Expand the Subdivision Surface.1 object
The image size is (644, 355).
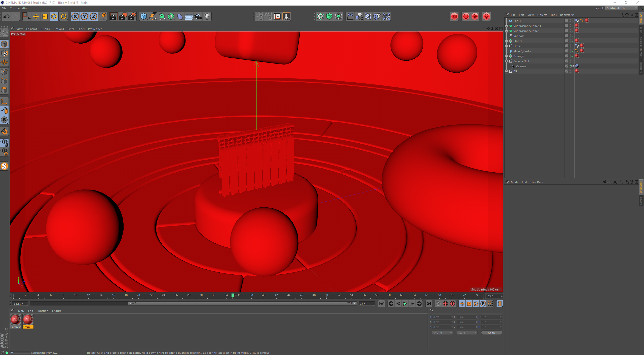click(507, 26)
